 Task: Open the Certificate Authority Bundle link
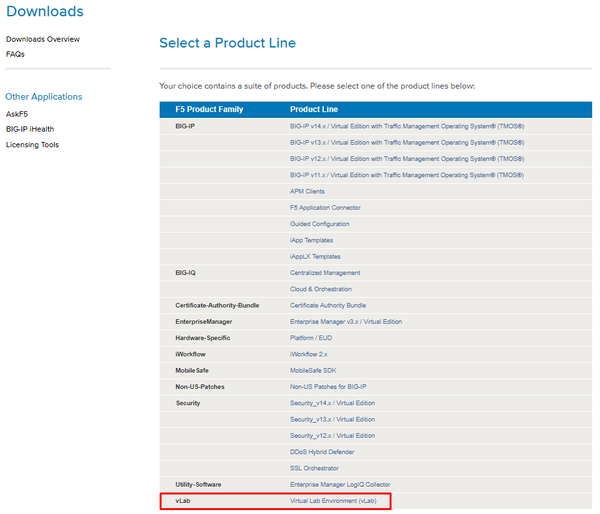click(x=328, y=305)
